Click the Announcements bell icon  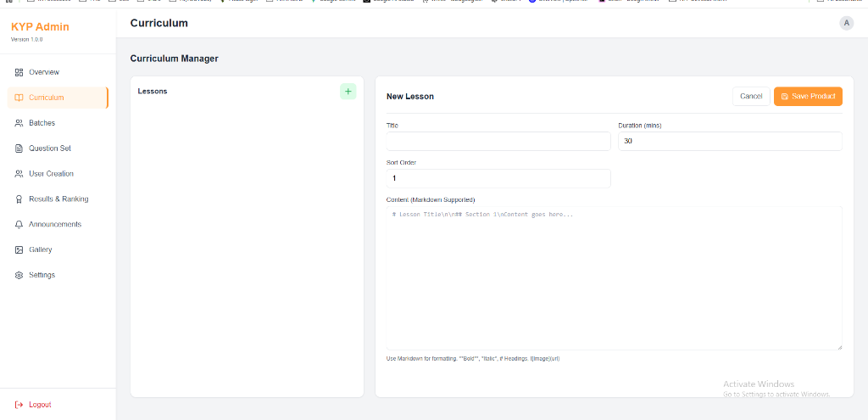19,225
